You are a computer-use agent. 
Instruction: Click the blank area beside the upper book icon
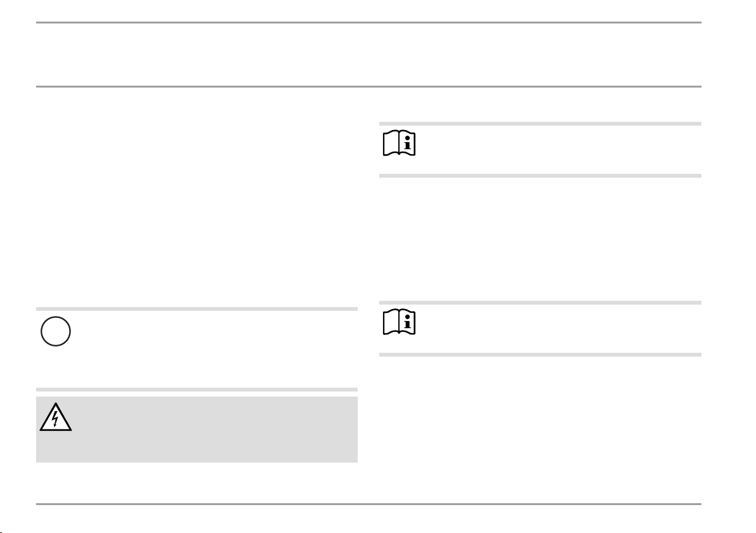[559, 150]
